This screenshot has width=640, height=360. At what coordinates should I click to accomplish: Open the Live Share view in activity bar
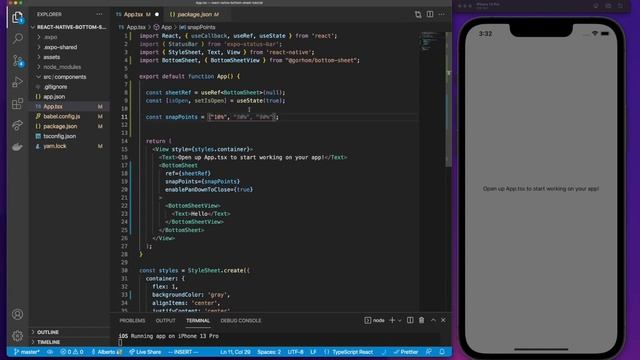[x=18, y=125]
